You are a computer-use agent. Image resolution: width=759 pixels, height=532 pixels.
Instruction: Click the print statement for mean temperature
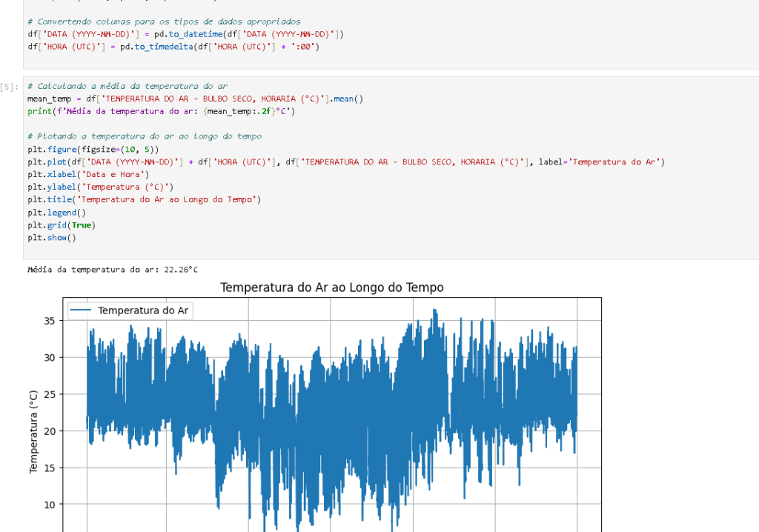(x=161, y=111)
